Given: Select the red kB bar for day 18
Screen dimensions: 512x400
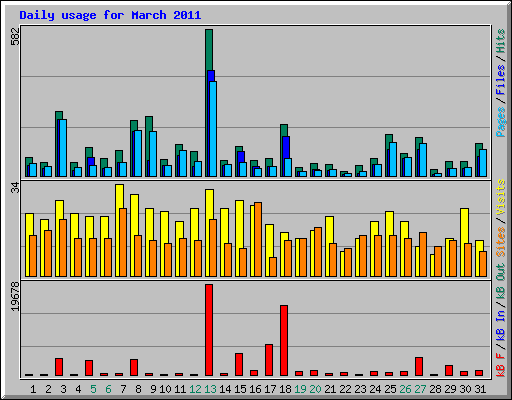Looking at the screenshot, I should point(284,340).
